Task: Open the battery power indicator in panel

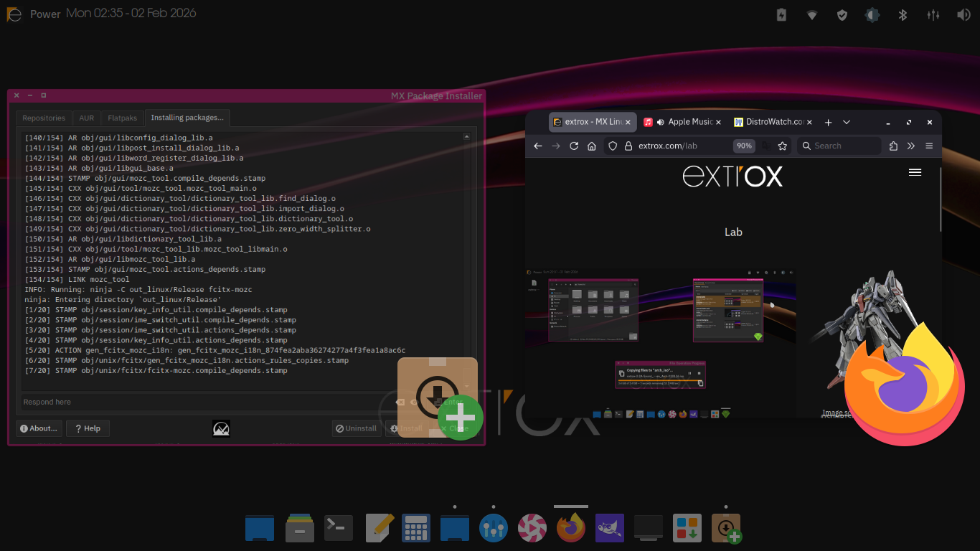Action: (782, 14)
